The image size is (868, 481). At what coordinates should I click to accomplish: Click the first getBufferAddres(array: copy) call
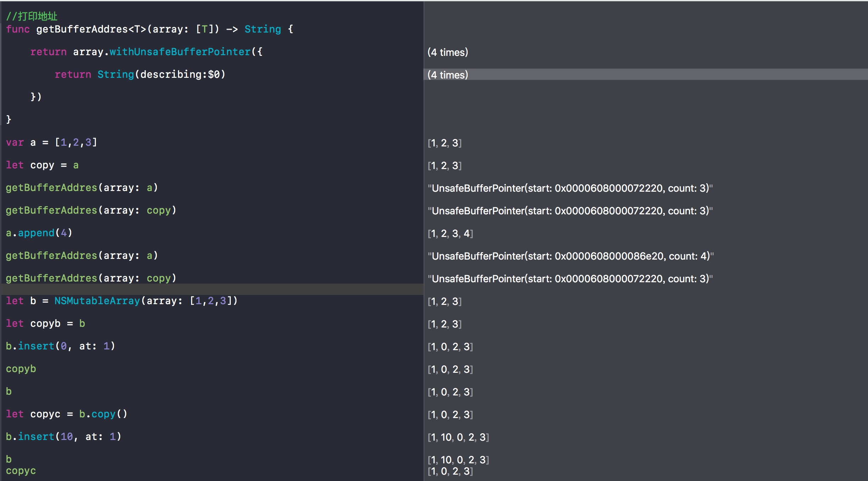click(x=91, y=210)
